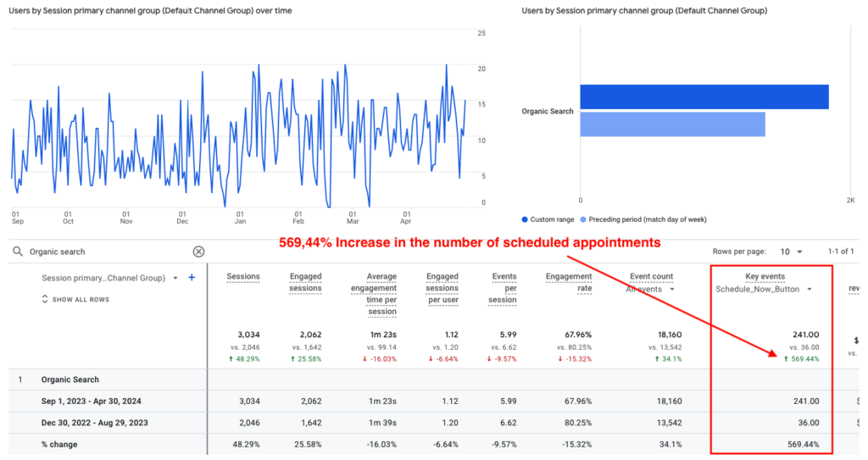The image size is (868, 460).
Task: Click the 48.29% sessions increase value
Action: [x=244, y=358]
